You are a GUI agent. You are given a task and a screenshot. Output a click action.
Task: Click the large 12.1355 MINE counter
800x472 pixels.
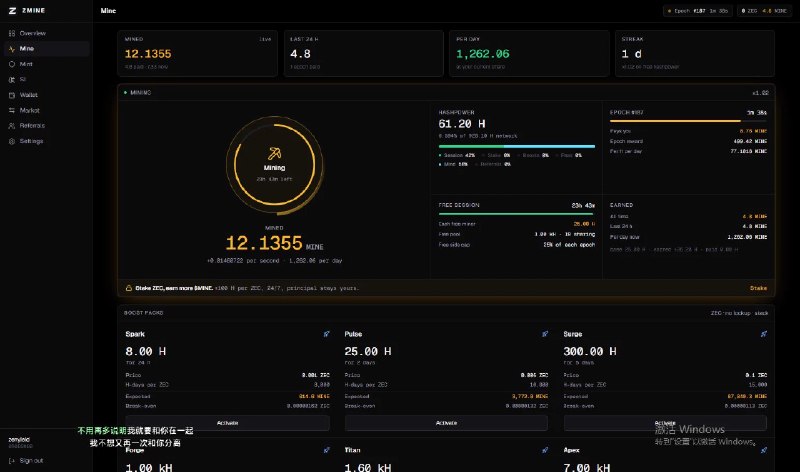[274, 243]
